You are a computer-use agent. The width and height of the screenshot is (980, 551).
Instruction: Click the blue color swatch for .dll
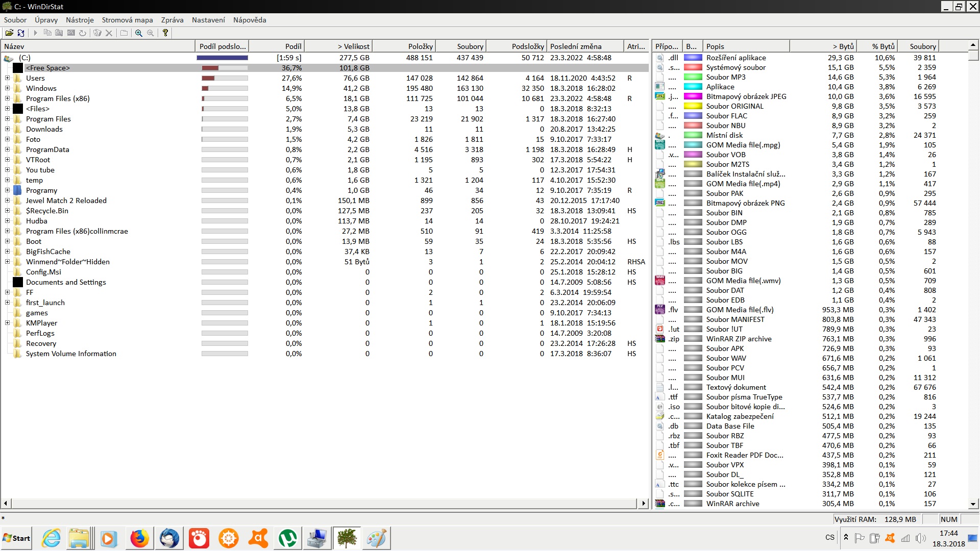(x=693, y=58)
